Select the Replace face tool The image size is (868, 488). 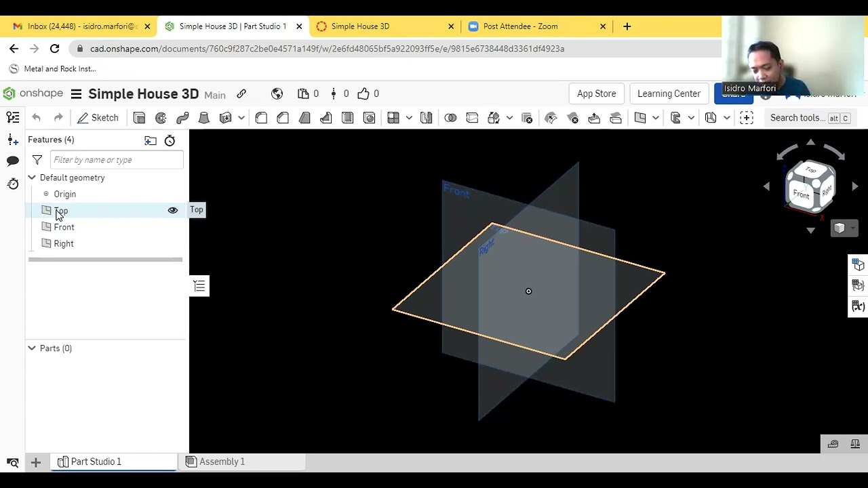616,118
